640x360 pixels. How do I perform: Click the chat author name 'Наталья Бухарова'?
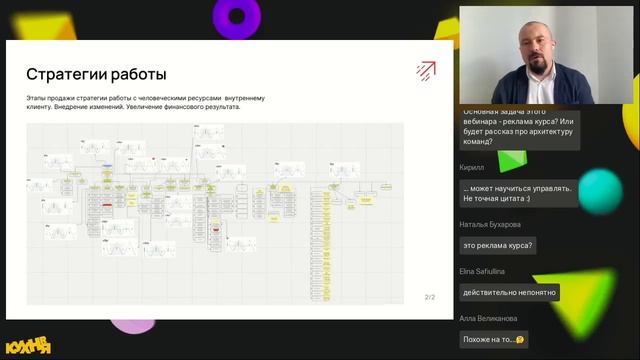pos(490,224)
